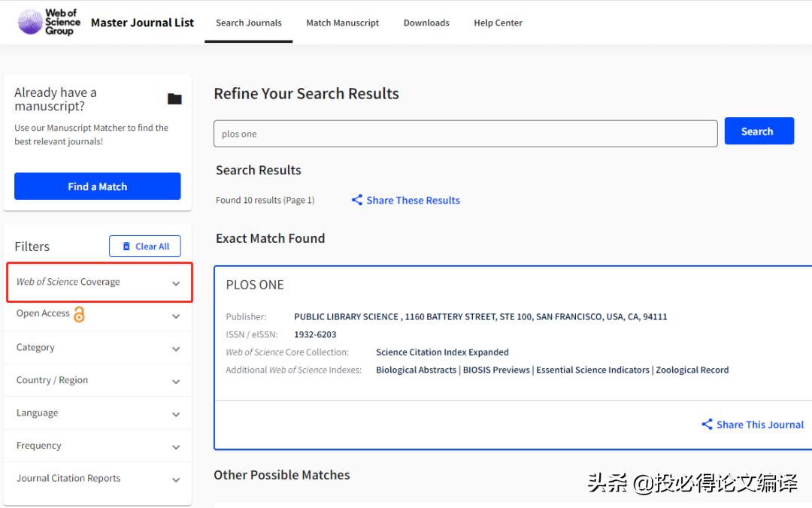Expand the Web of Science Coverage filter
Screen dimensions: 812x508
click(99, 283)
